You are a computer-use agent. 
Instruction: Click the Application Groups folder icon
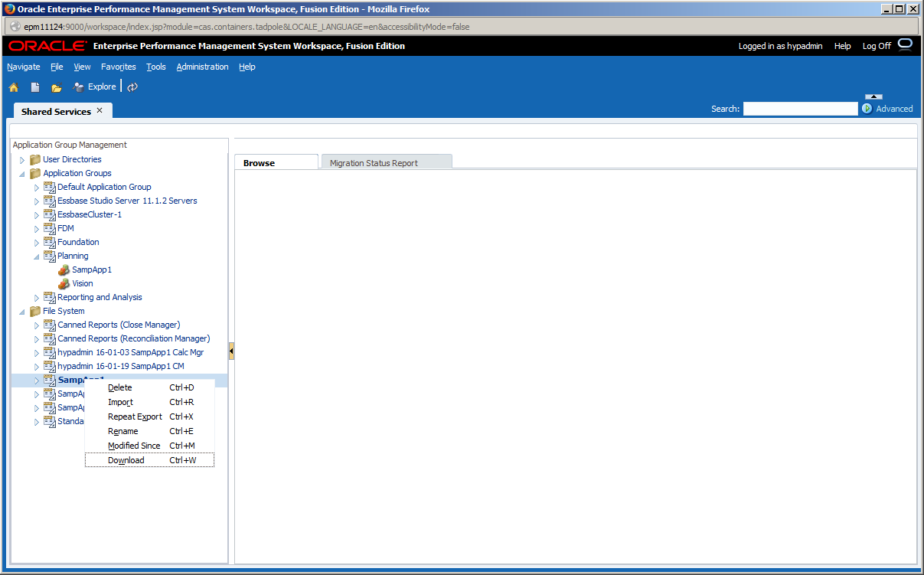tap(35, 173)
